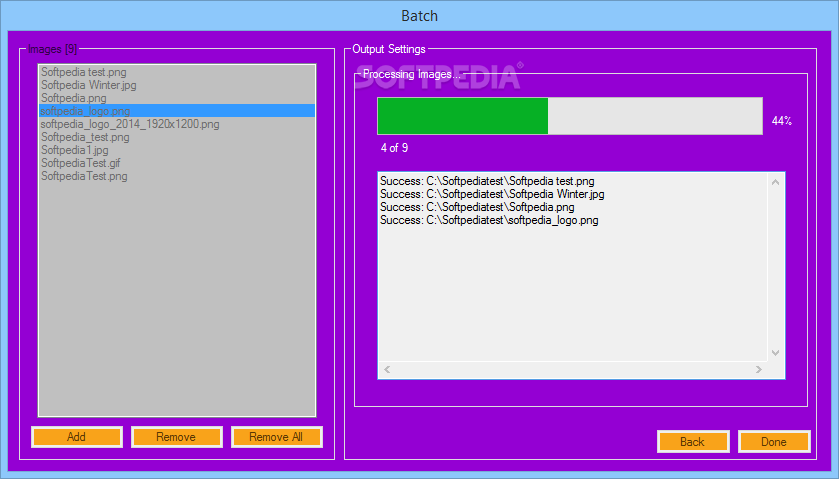The width and height of the screenshot is (839, 479).
Task: Click log line for Softpedia test.png success
Action: (487, 181)
